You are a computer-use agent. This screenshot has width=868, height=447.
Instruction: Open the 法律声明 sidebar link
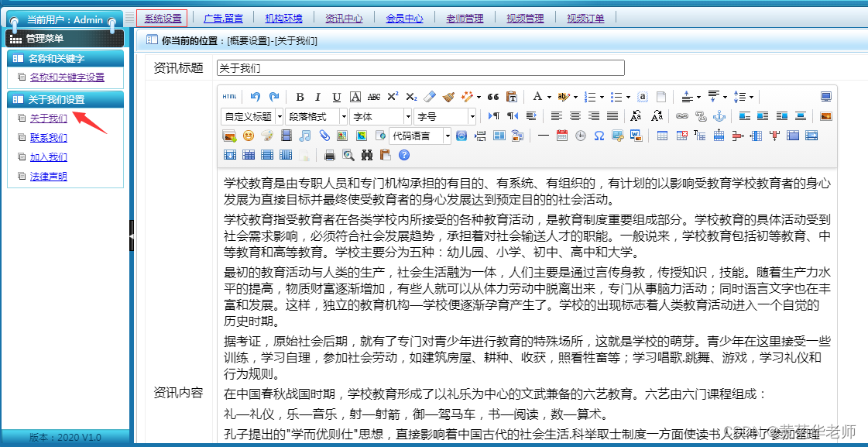pyautogui.click(x=48, y=176)
